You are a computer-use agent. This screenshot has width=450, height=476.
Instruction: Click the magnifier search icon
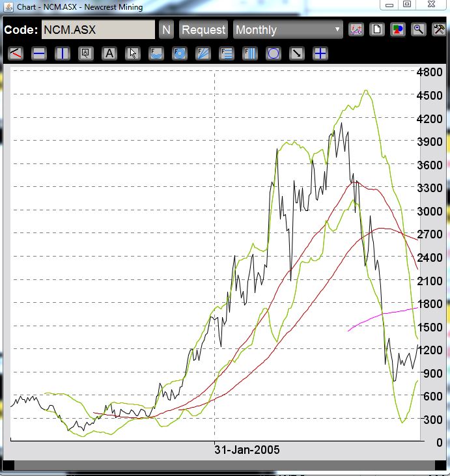419,29
